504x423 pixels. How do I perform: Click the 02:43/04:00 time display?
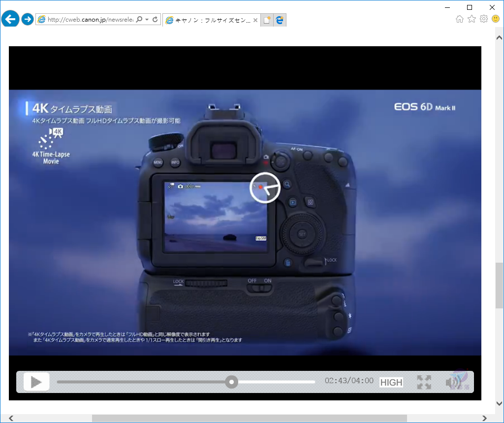(349, 381)
